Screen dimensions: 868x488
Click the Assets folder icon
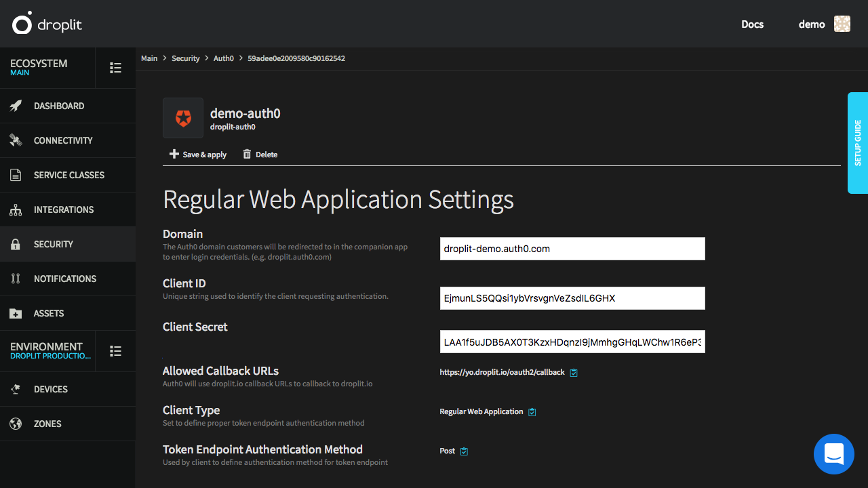point(16,313)
